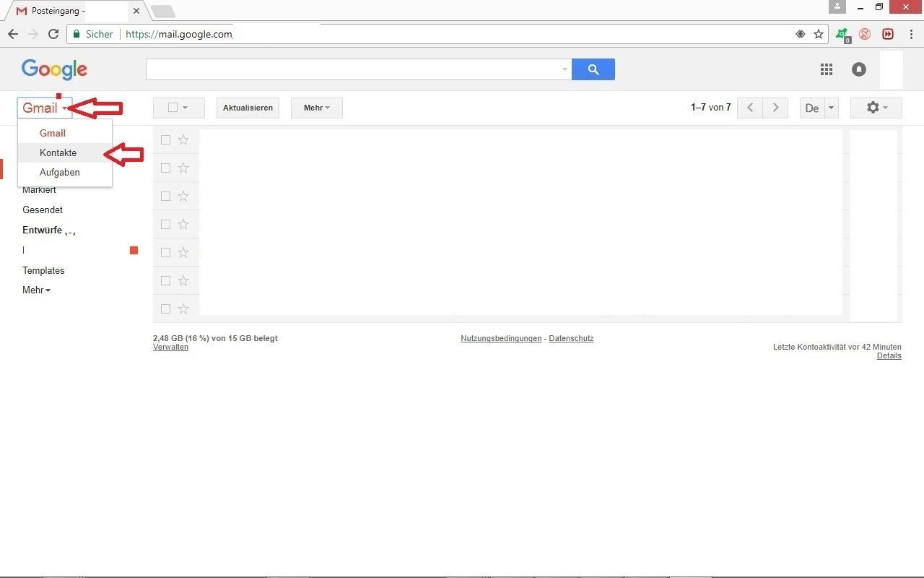This screenshot has width=924, height=578.
Task: View secure site lock info
Action: click(93, 34)
